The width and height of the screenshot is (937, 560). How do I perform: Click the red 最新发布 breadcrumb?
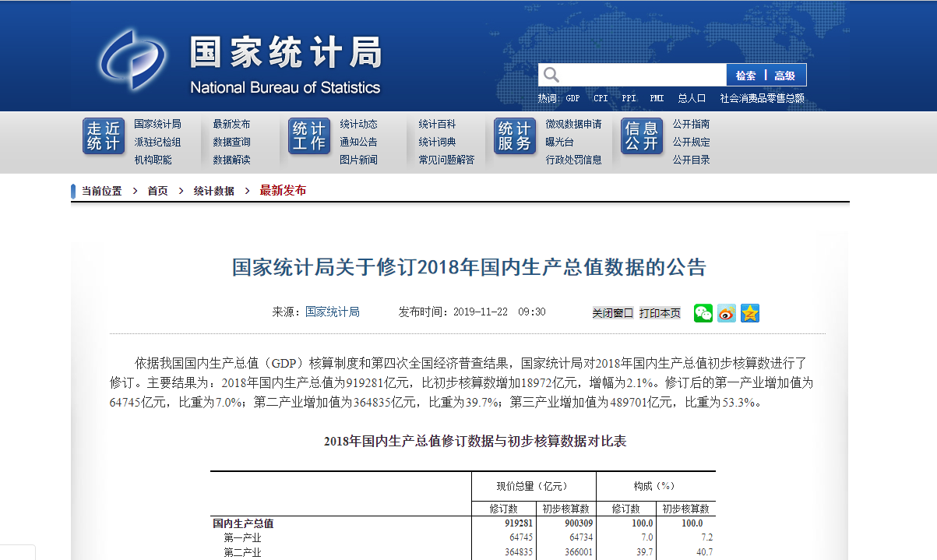point(283,191)
